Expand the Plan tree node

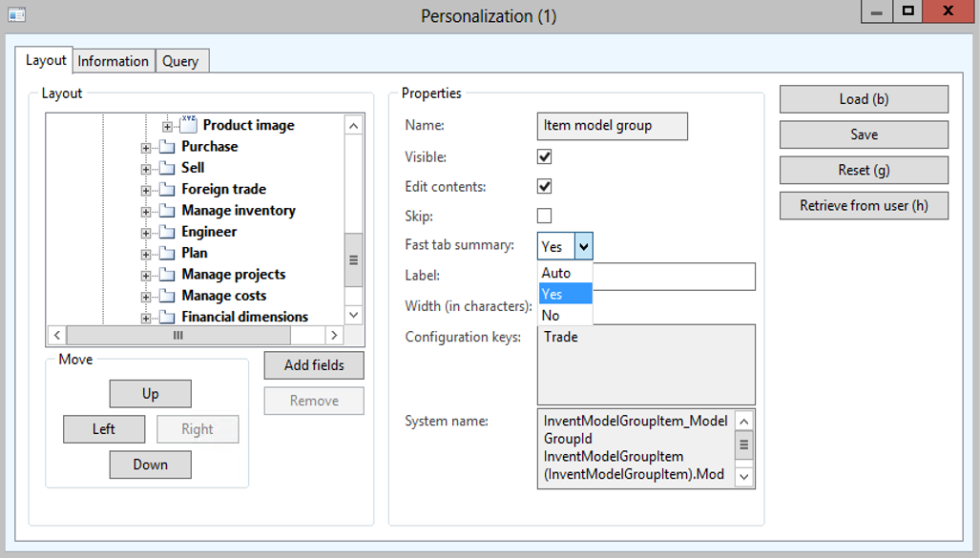coord(146,254)
